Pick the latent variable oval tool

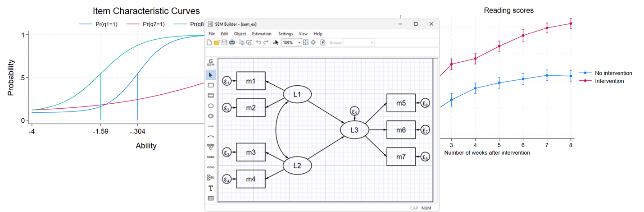[210, 106]
